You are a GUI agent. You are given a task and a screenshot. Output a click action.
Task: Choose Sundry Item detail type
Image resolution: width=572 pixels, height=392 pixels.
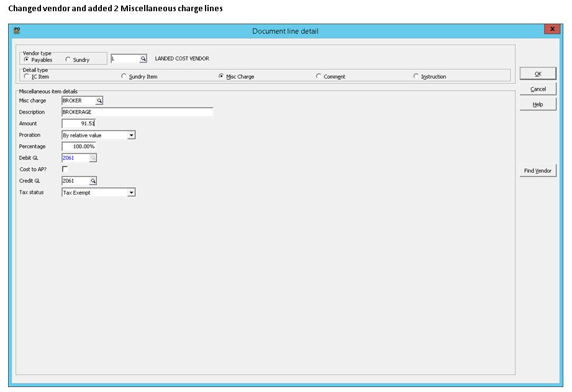tap(124, 76)
